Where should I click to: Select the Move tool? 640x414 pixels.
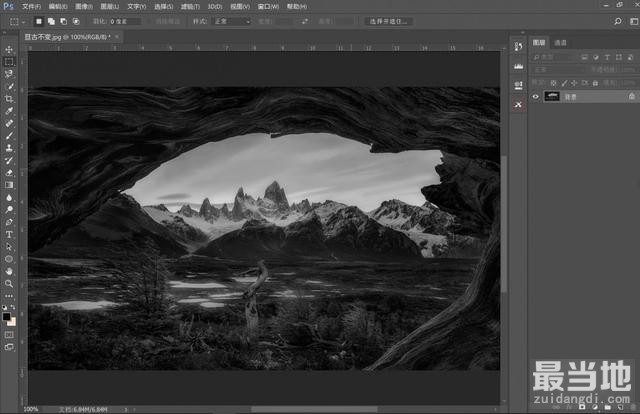pyautogui.click(x=9, y=49)
